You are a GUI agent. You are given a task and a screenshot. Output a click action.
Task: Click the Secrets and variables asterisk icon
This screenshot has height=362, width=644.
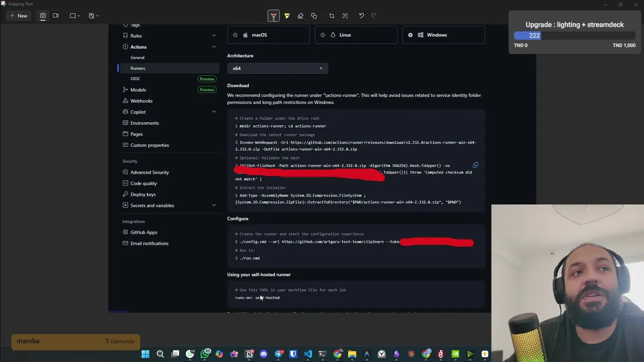click(125, 205)
